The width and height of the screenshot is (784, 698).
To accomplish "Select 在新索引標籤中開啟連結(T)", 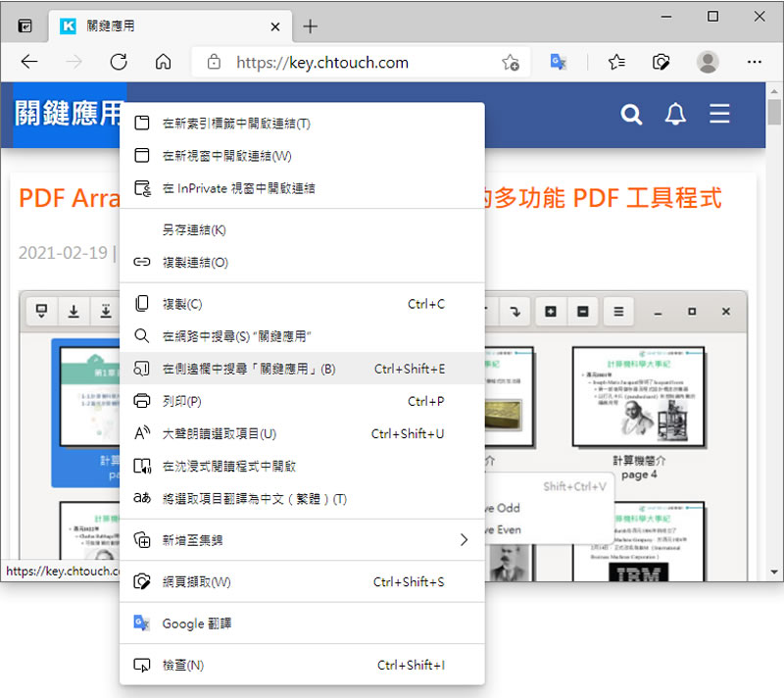I will (x=302, y=123).
